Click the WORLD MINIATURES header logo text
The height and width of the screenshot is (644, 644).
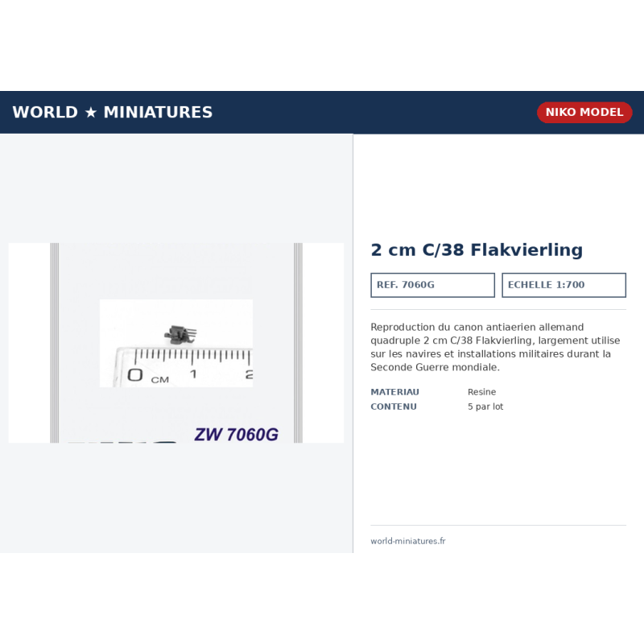pos(113,112)
